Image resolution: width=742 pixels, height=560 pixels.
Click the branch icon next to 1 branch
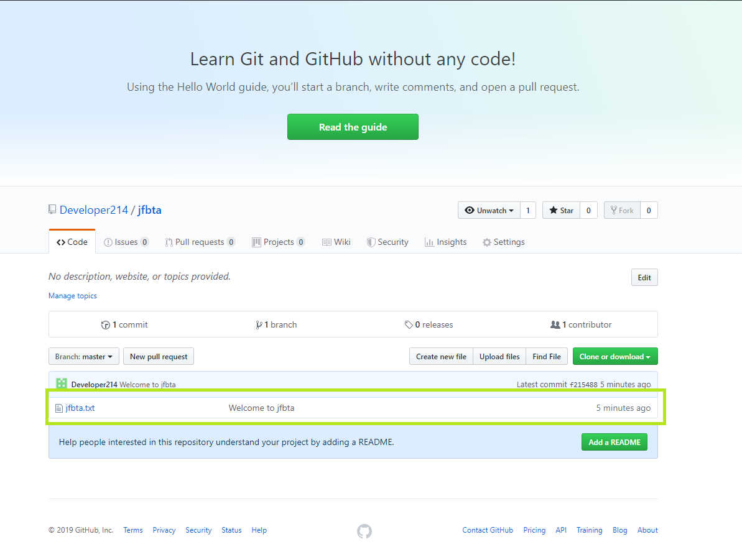(x=259, y=325)
